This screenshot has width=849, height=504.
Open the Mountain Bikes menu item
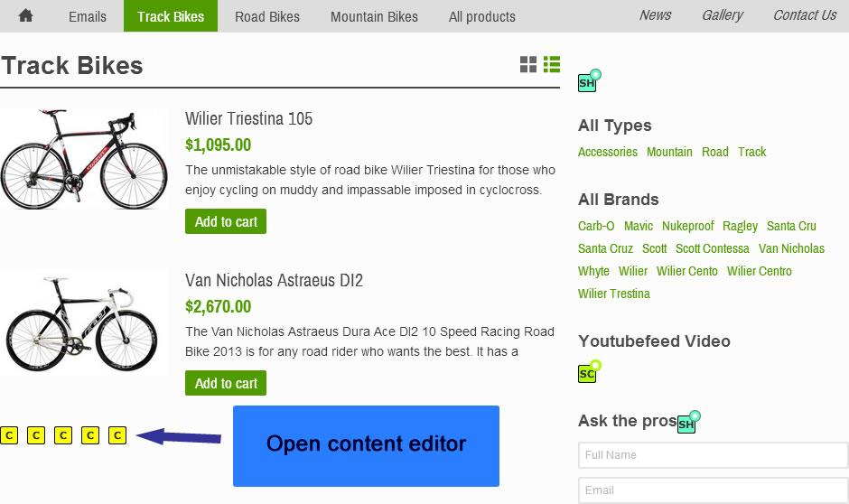[374, 16]
